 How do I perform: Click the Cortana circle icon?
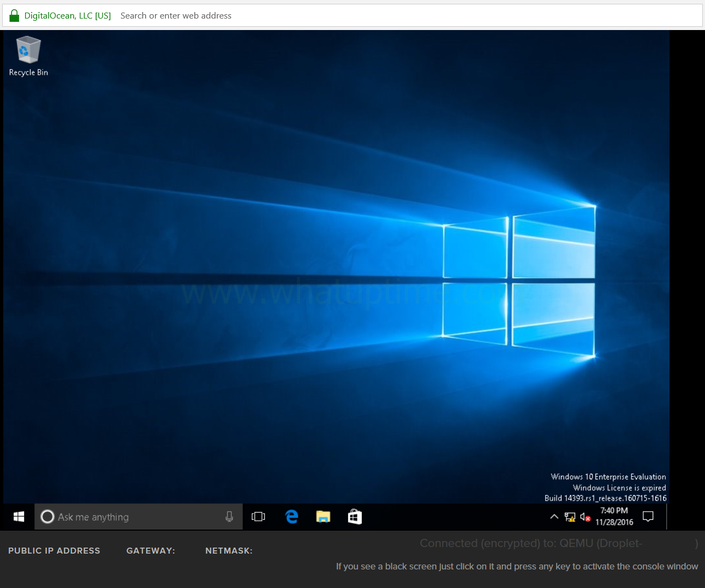(x=47, y=516)
